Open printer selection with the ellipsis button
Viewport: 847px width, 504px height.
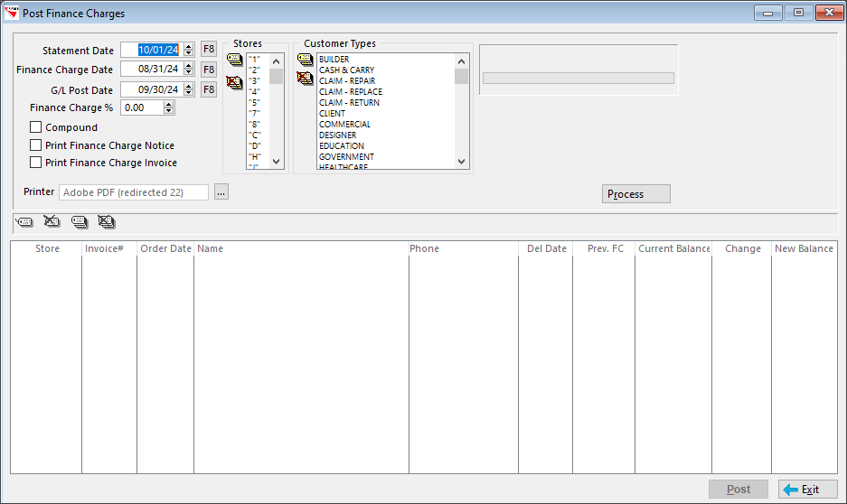point(221,191)
